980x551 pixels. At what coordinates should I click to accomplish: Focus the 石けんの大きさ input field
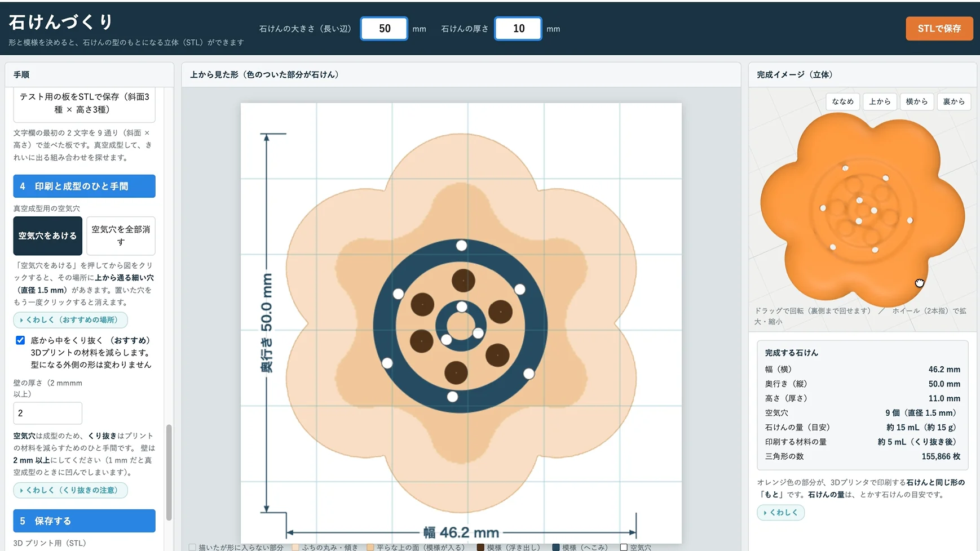pyautogui.click(x=385, y=29)
